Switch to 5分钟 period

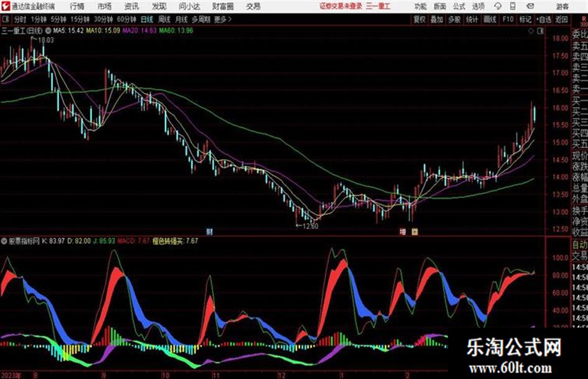coord(58,19)
